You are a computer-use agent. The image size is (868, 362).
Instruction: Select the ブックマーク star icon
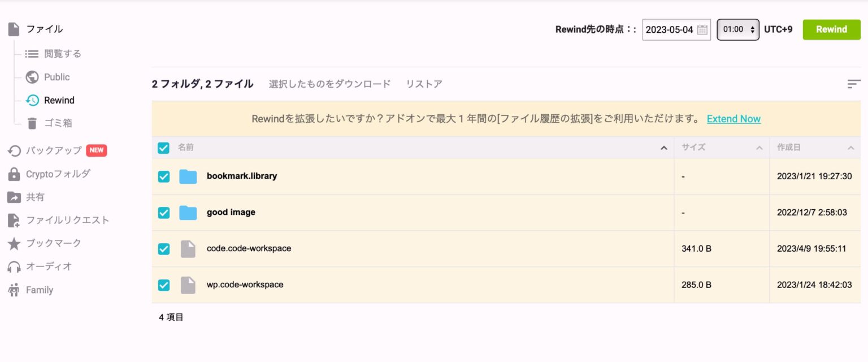tap(12, 243)
